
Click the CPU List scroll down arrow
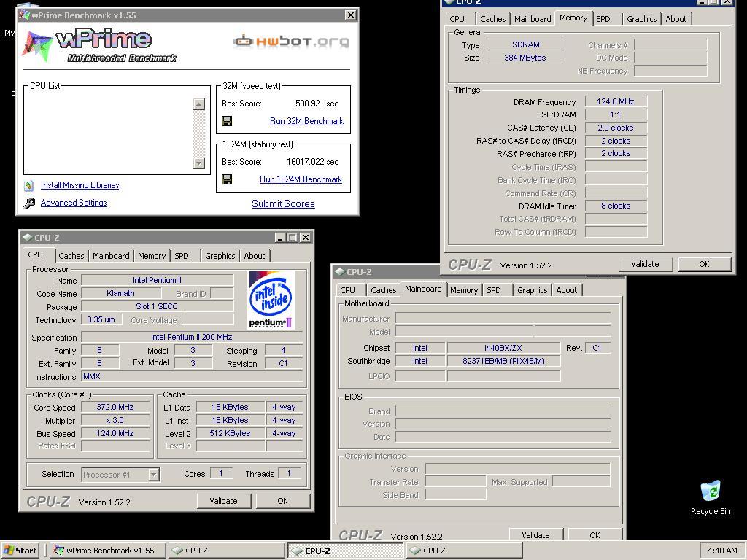[x=199, y=163]
